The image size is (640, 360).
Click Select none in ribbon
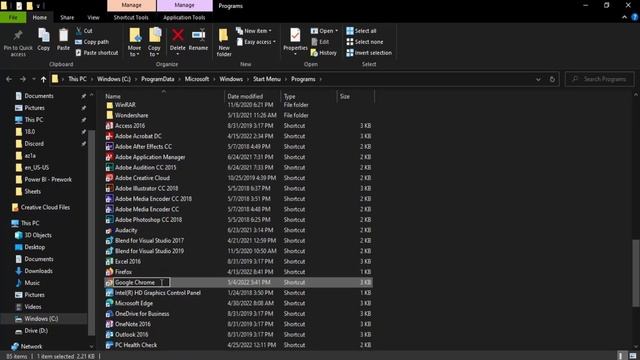point(364,42)
